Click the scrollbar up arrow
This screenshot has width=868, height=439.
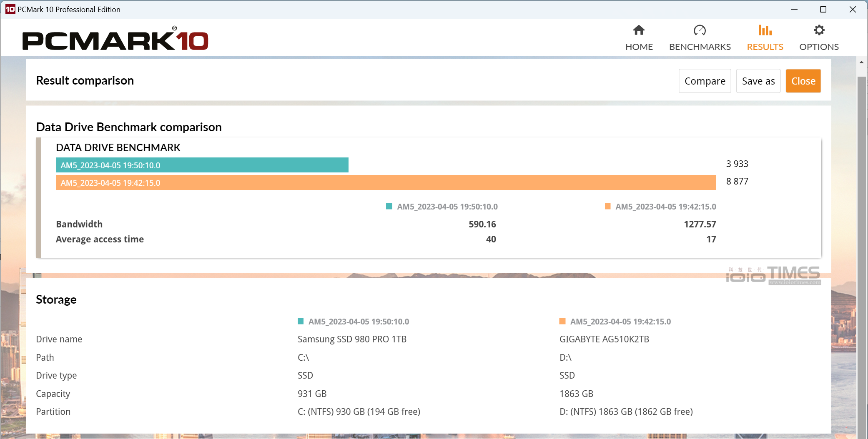click(861, 62)
